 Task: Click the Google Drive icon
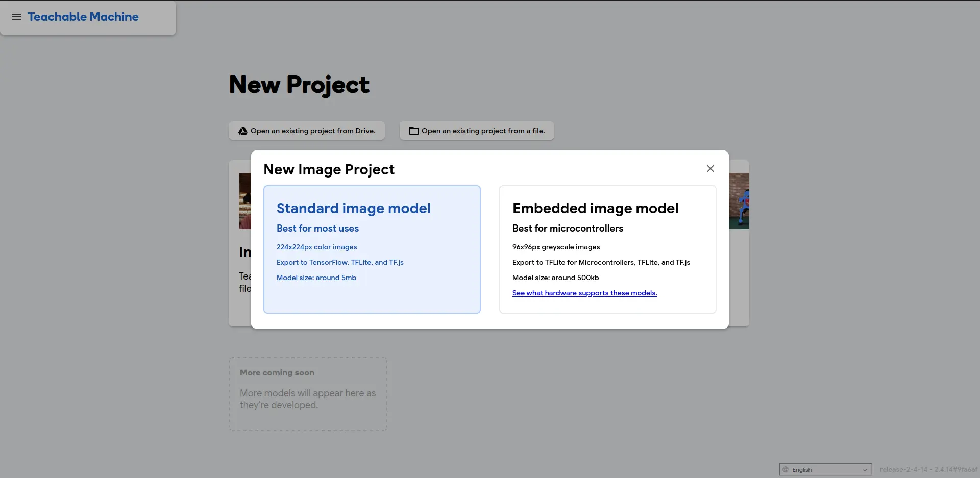243,131
